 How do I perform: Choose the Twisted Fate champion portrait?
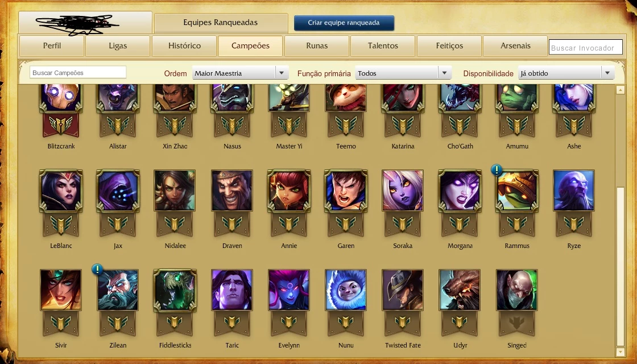(403, 290)
